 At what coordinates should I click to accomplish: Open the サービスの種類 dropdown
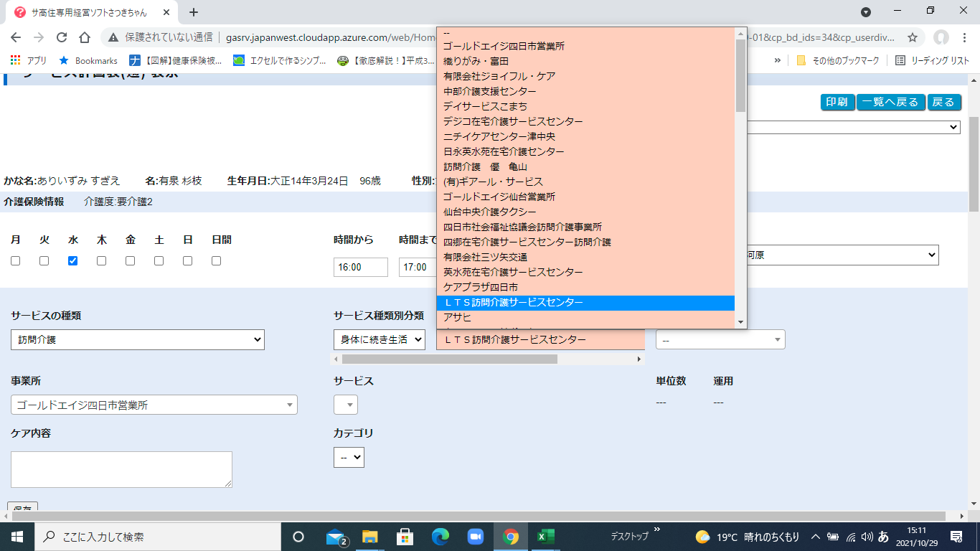[138, 340]
